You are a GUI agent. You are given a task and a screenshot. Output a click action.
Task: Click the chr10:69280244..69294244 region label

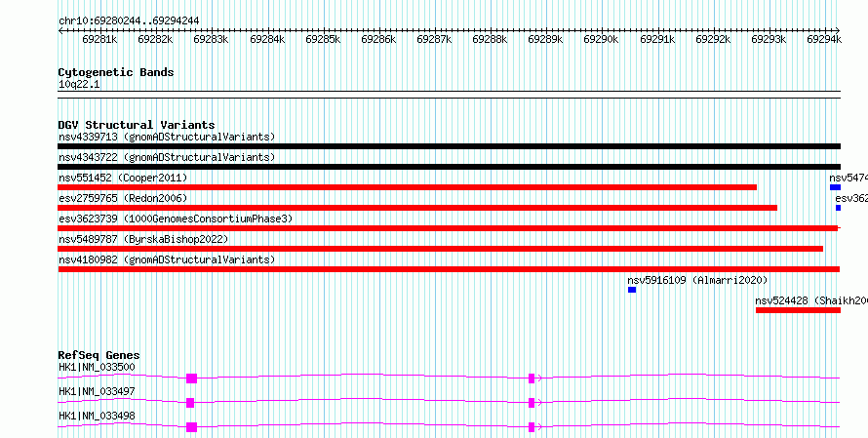point(129,20)
